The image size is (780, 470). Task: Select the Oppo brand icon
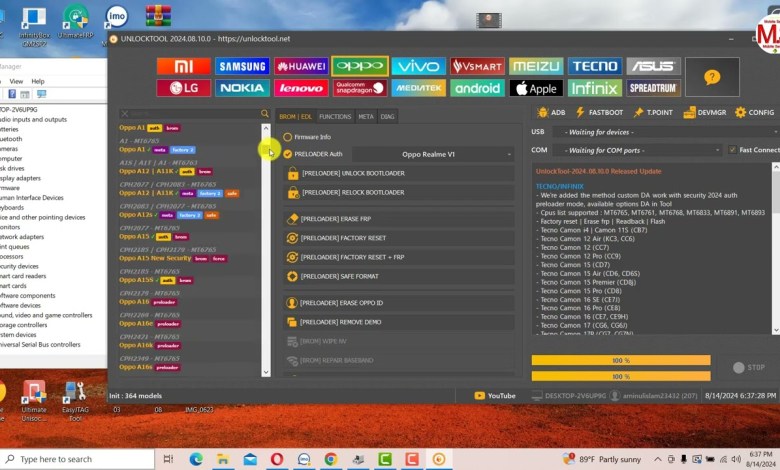(360, 66)
